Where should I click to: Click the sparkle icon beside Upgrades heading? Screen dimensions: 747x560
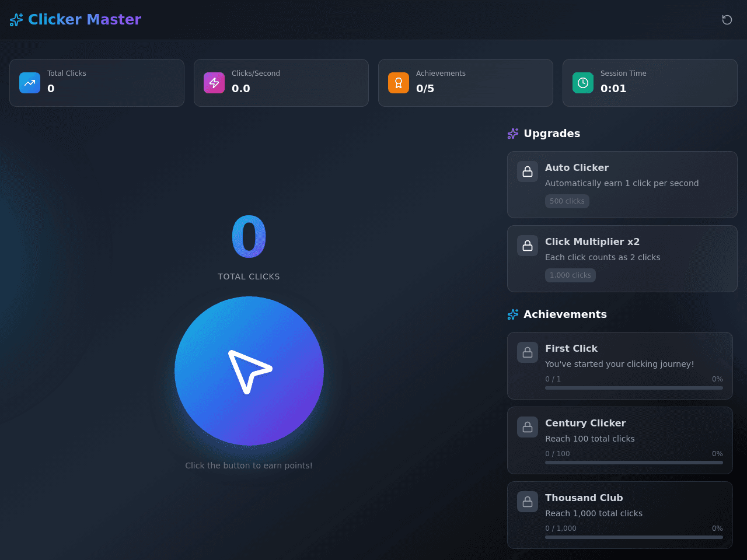[513, 134]
